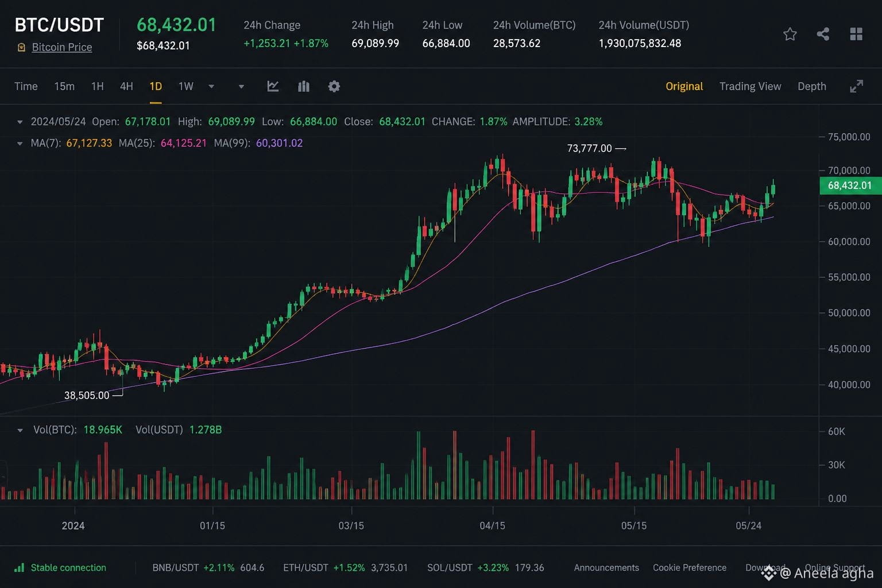Screen dimensions: 882x588
Task: Open the line chart indicator icon
Action: click(x=273, y=86)
